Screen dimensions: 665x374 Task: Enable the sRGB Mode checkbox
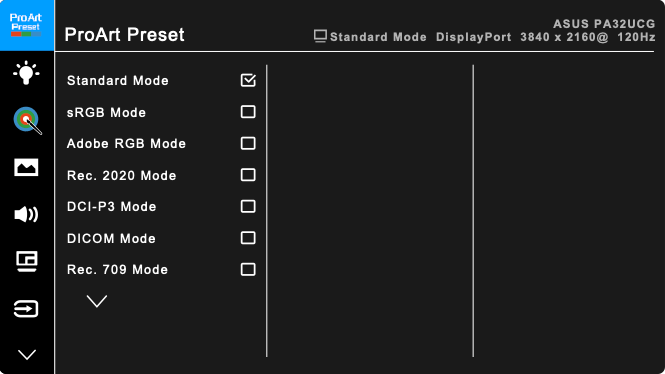tap(248, 112)
